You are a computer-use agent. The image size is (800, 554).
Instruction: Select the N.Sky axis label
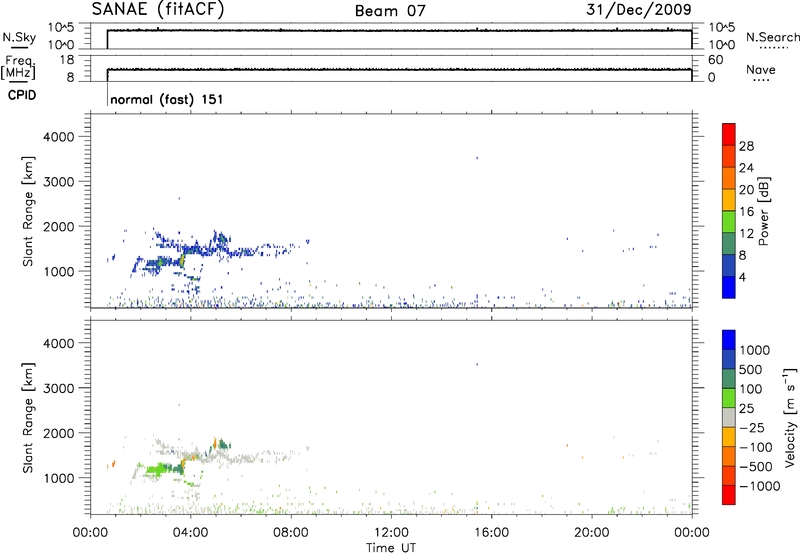pos(19,37)
